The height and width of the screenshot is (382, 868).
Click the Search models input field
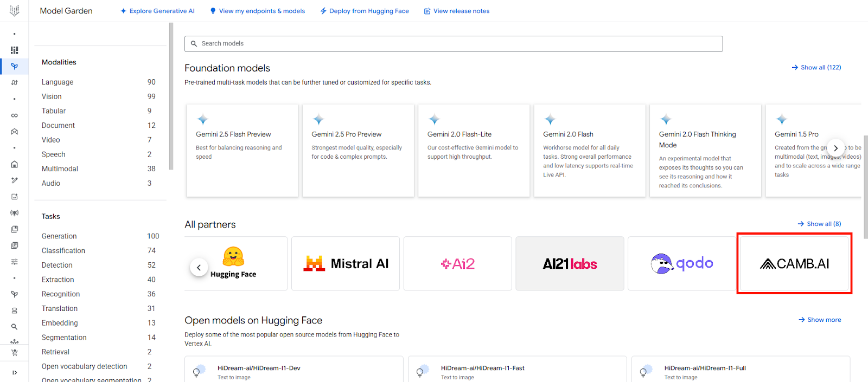tap(454, 43)
